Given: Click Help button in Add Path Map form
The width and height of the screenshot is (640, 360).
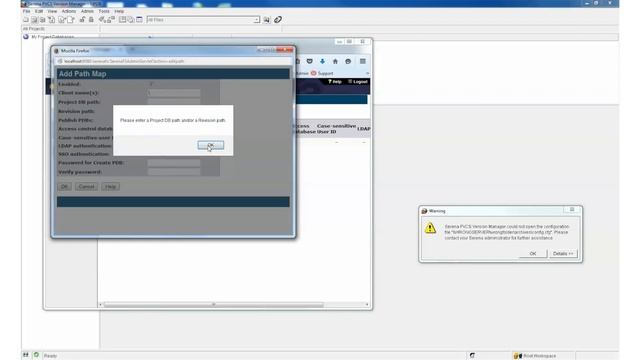Looking at the screenshot, I should pyautogui.click(x=111, y=187).
